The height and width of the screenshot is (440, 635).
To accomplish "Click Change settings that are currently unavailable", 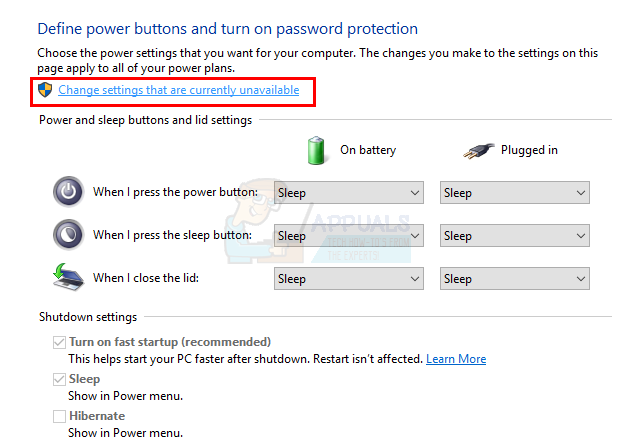I will [x=178, y=90].
